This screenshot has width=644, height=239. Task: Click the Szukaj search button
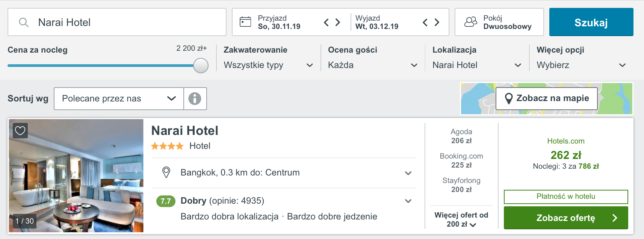[x=591, y=22]
